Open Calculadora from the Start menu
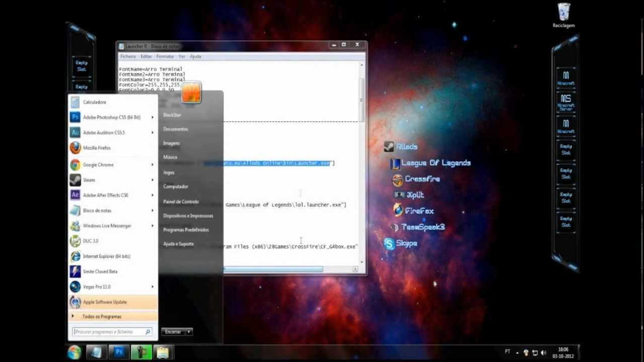The width and height of the screenshot is (644, 362). pyautogui.click(x=113, y=102)
